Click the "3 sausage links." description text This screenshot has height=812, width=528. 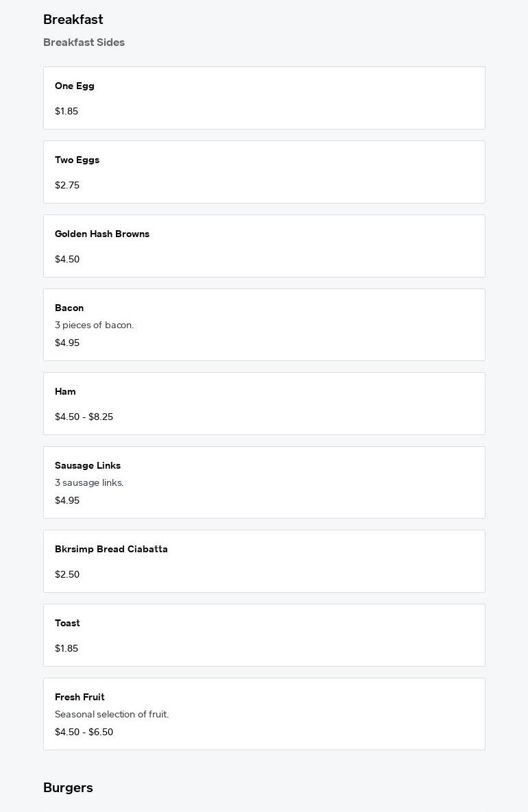(x=89, y=483)
